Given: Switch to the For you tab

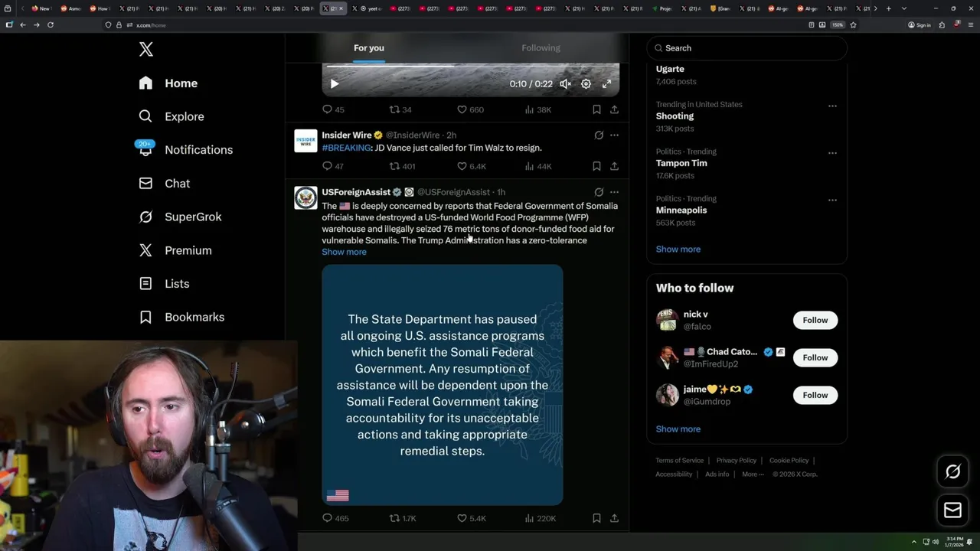Looking at the screenshot, I should (369, 48).
